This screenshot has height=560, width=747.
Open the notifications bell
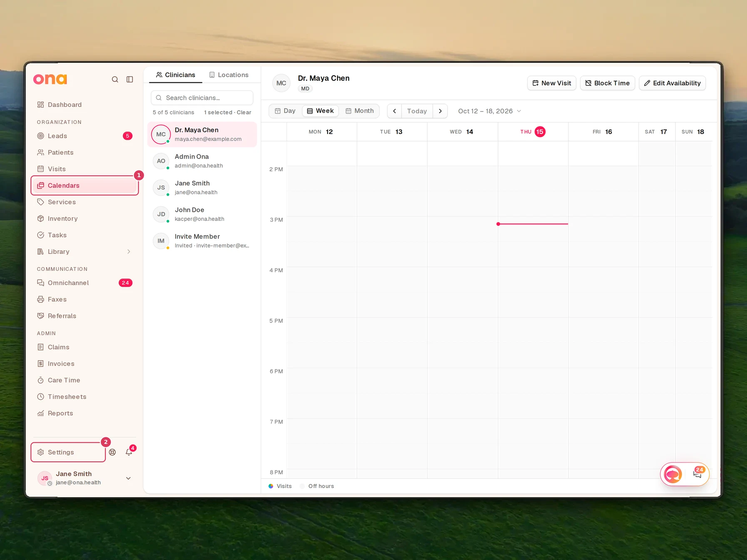click(x=129, y=452)
